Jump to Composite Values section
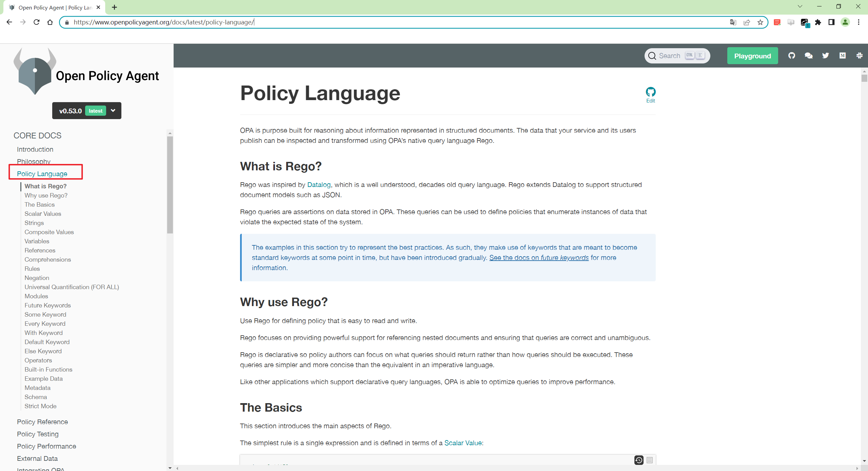The image size is (868, 471). point(49,232)
